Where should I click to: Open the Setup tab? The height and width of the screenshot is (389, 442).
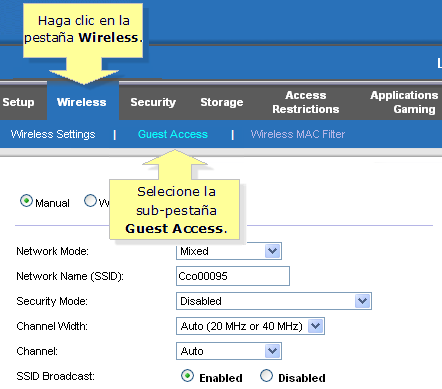18,102
